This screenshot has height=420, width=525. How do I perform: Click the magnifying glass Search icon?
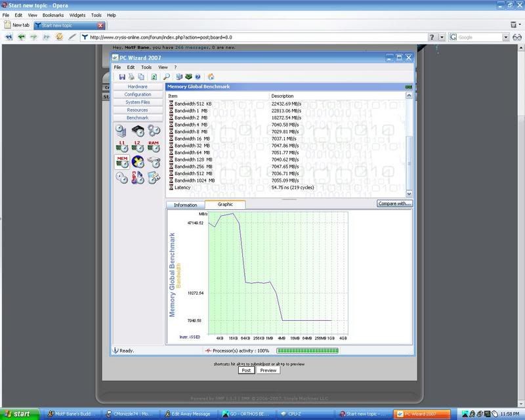point(167,77)
